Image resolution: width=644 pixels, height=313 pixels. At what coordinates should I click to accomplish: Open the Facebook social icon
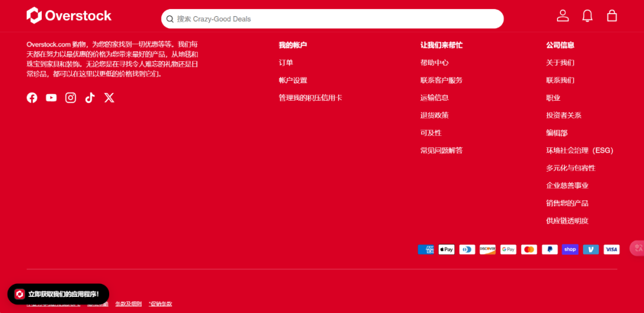tap(32, 98)
